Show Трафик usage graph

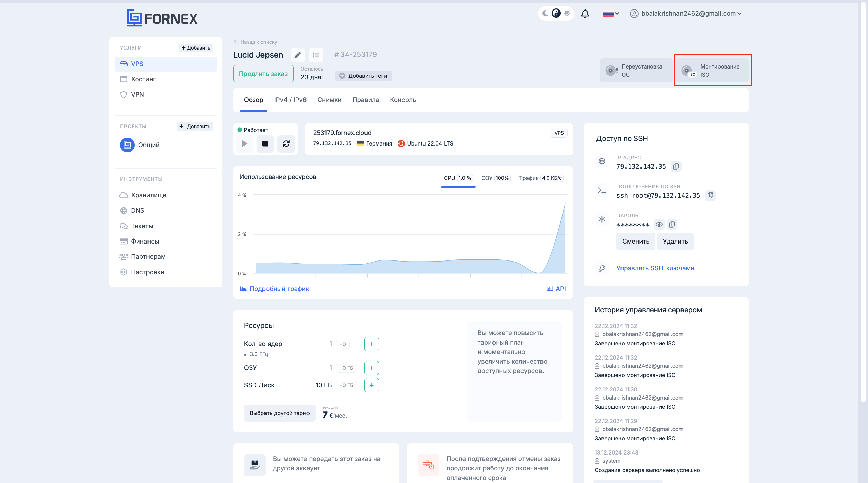(541, 178)
